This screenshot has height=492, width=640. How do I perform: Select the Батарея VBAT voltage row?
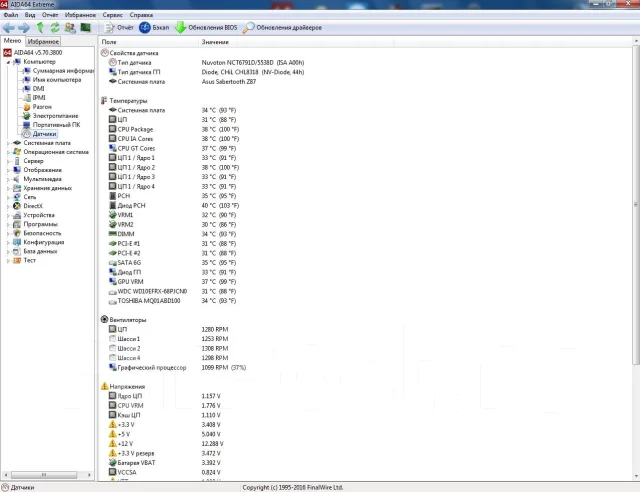click(x=164, y=463)
